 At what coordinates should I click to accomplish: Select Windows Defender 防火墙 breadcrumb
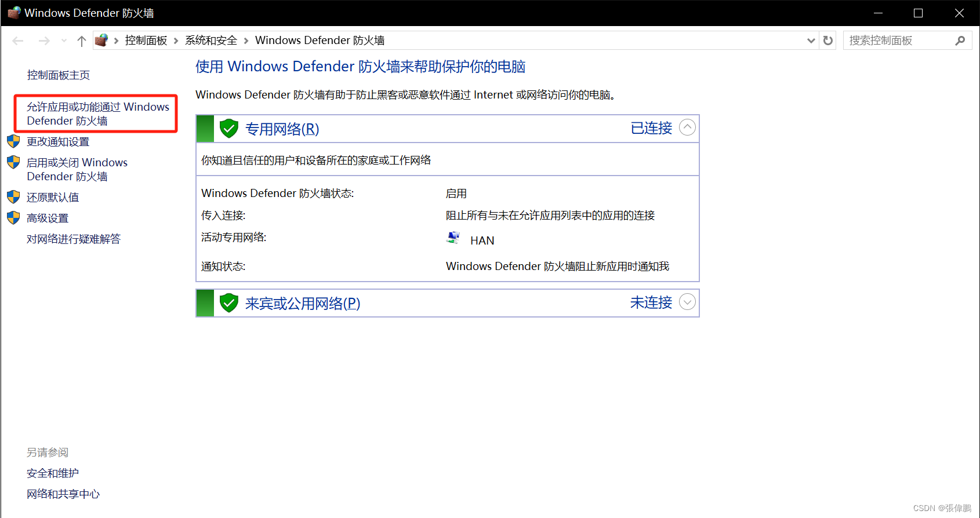click(320, 41)
